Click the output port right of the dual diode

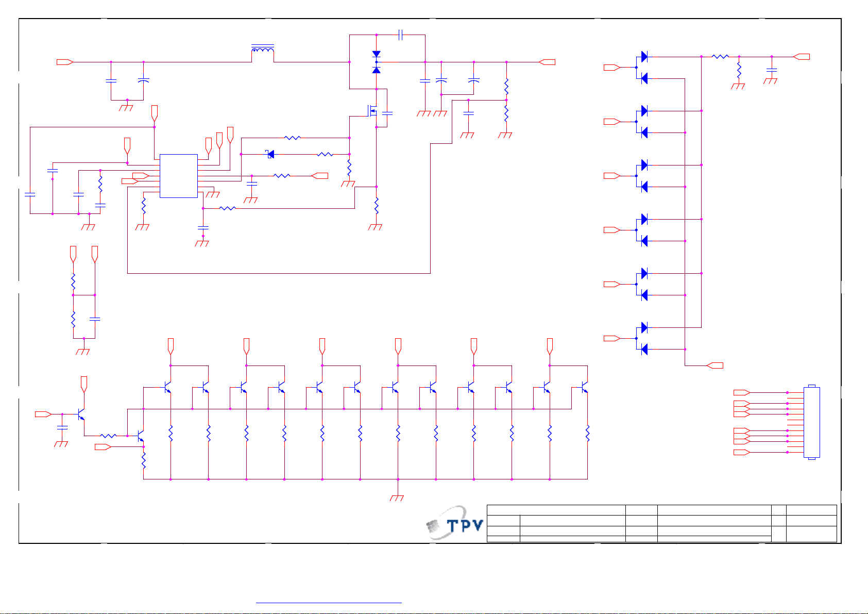[x=547, y=62]
